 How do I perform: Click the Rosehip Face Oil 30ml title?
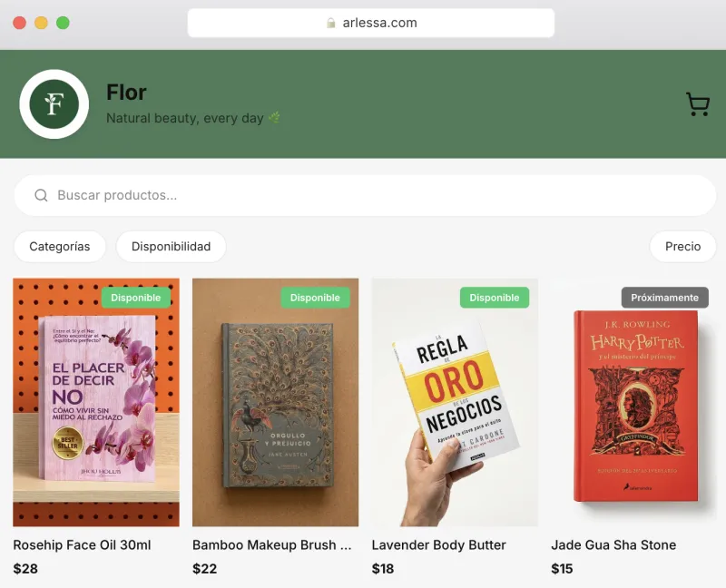coord(82,545)
